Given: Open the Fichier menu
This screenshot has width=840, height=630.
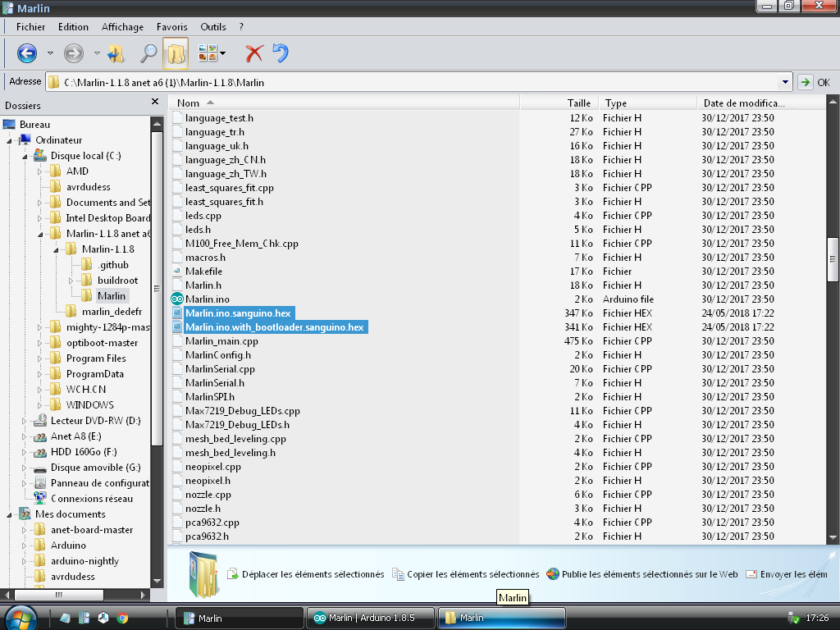Looking at the screenshot, I should (x=30, y=27).
